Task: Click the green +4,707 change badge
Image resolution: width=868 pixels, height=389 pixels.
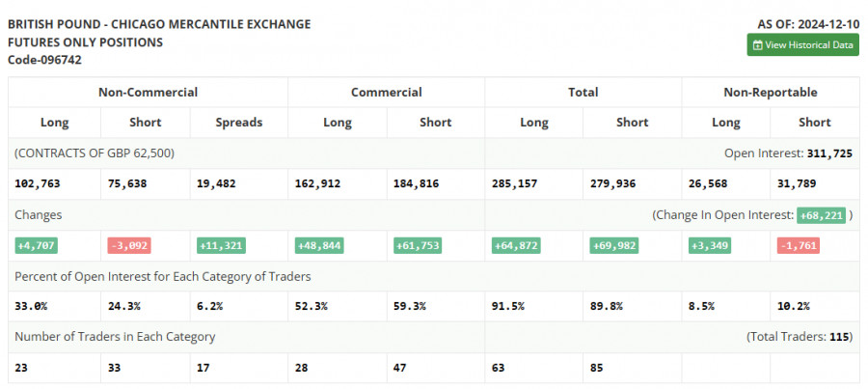Action: (37, 245)
